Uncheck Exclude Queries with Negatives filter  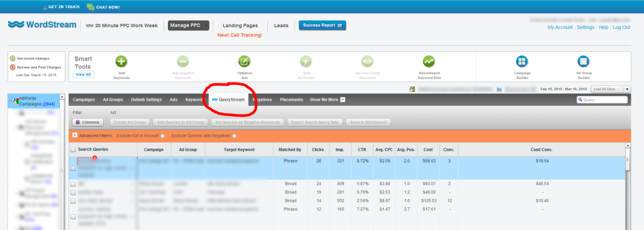(234, 135)
